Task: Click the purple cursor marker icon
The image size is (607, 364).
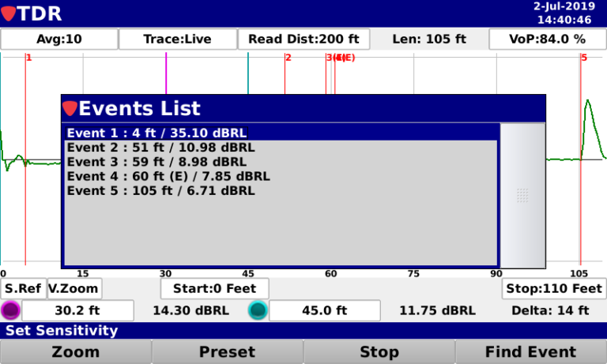Action: click(11, 310)
